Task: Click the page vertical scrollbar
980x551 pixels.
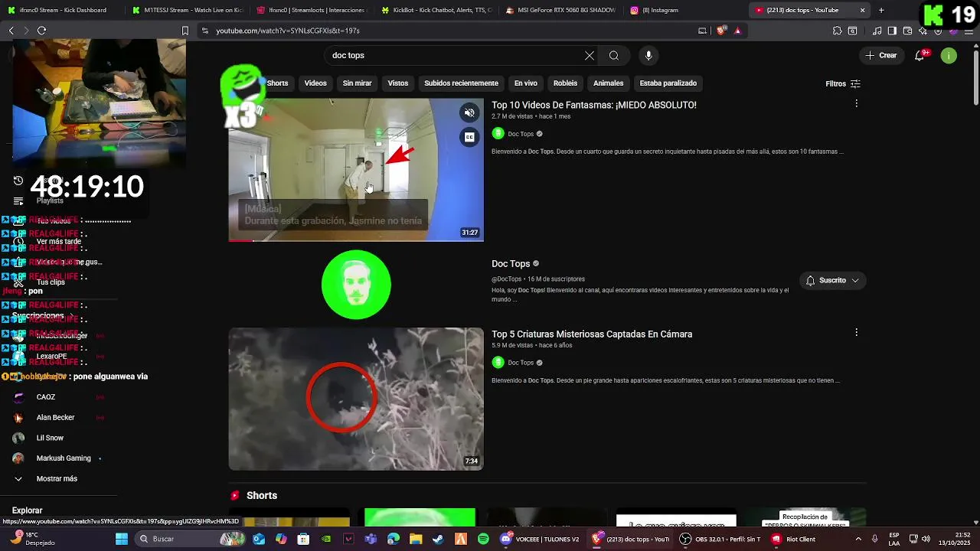Action: click(x=975, y=77)
